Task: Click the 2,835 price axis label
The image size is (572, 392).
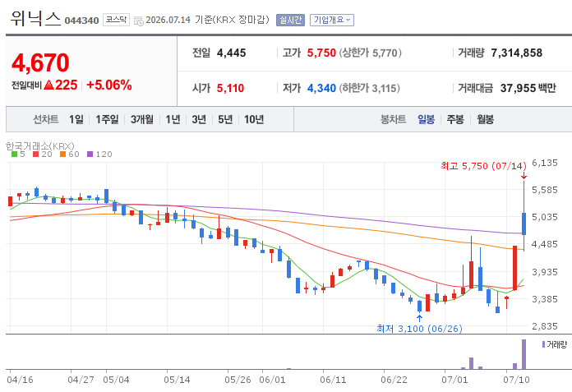Action: (x=545, y=326)
